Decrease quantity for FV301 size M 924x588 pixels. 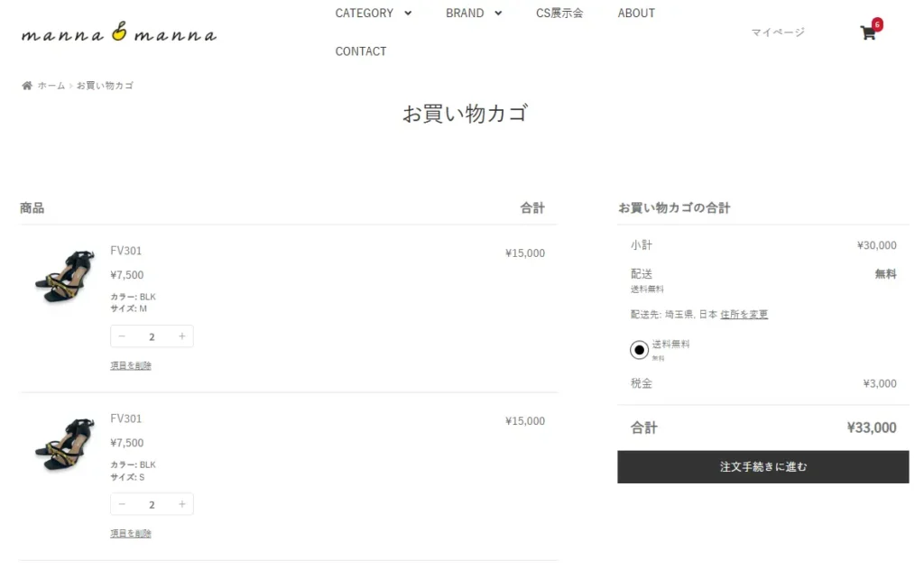pyautogui.click(x=122, y=335)
